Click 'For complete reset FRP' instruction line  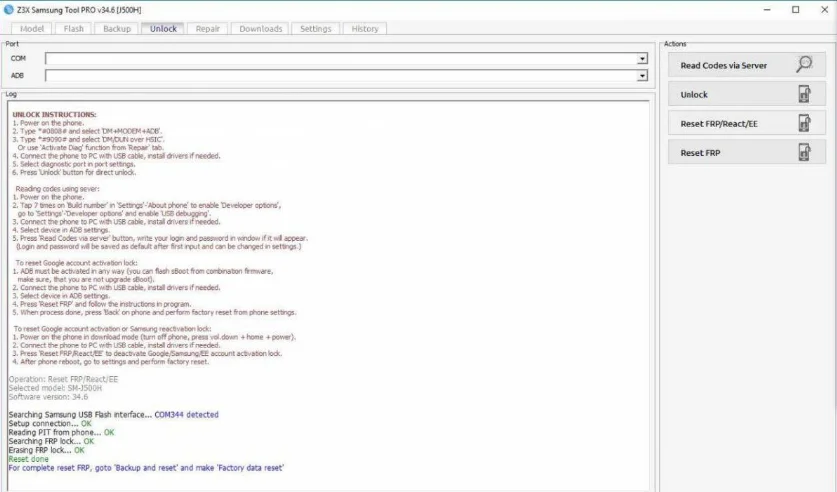tap(146, 468)
